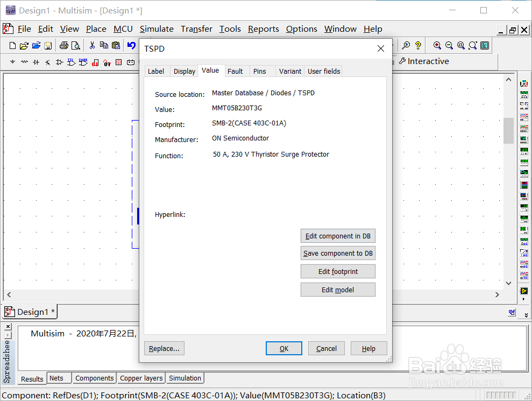Switch to the Label tab
Image resolution: width=532 pixels, height=401 pixels.
point(156,71)
